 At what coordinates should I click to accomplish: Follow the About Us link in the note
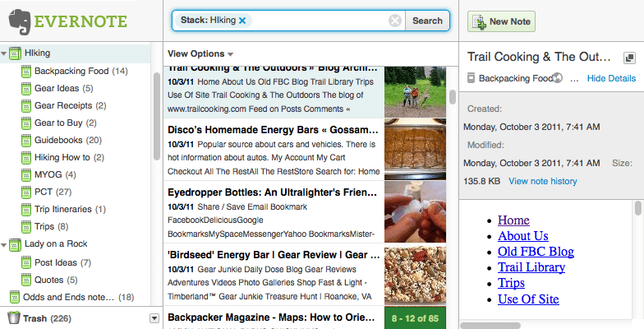(522, 236)
